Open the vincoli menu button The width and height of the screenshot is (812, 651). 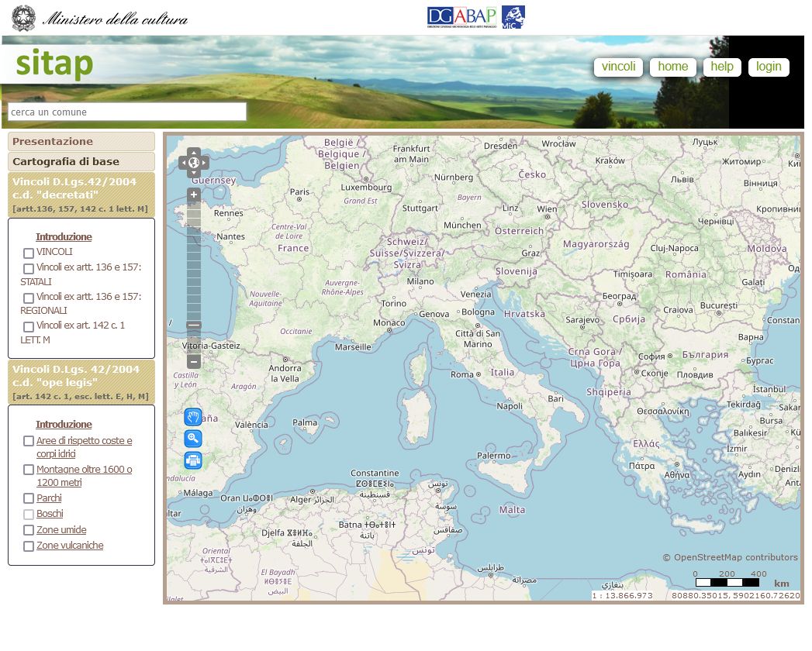click(618, 67)
